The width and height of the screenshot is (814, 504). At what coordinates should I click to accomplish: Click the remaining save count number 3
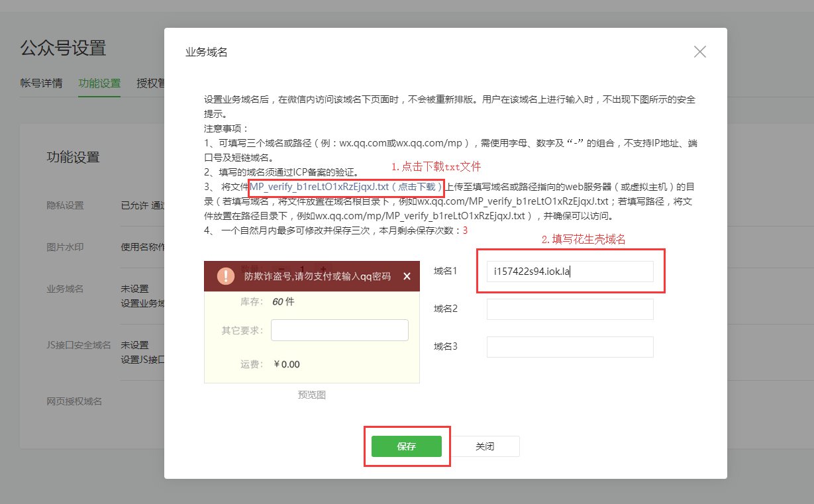[465, 230]
